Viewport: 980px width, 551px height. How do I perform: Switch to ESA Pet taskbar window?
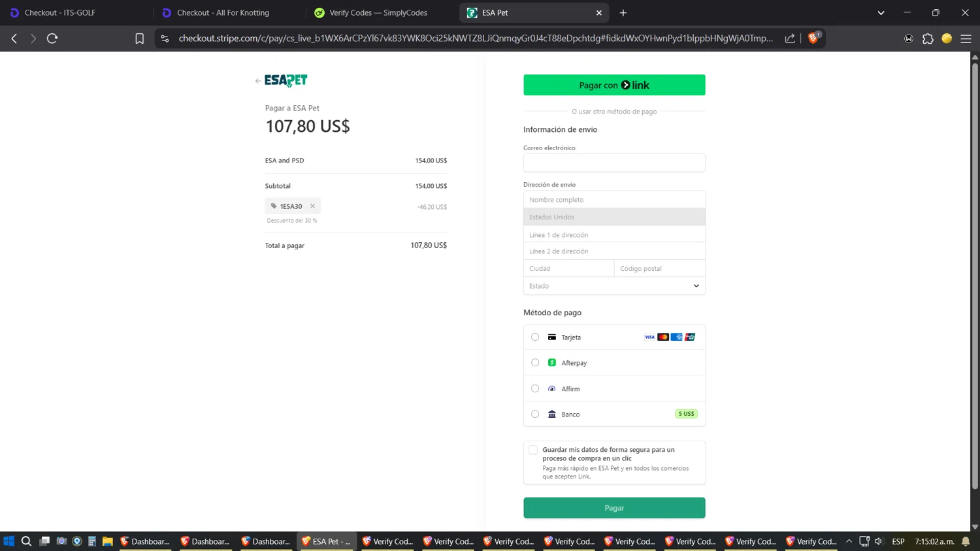pos(327,541)
